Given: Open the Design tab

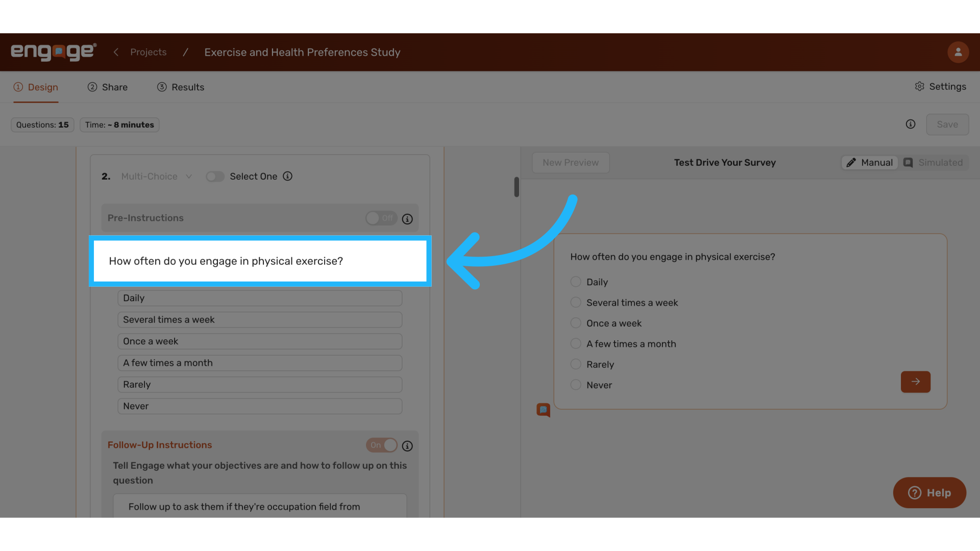Looking at the screenshot, I should pos(36,87).
